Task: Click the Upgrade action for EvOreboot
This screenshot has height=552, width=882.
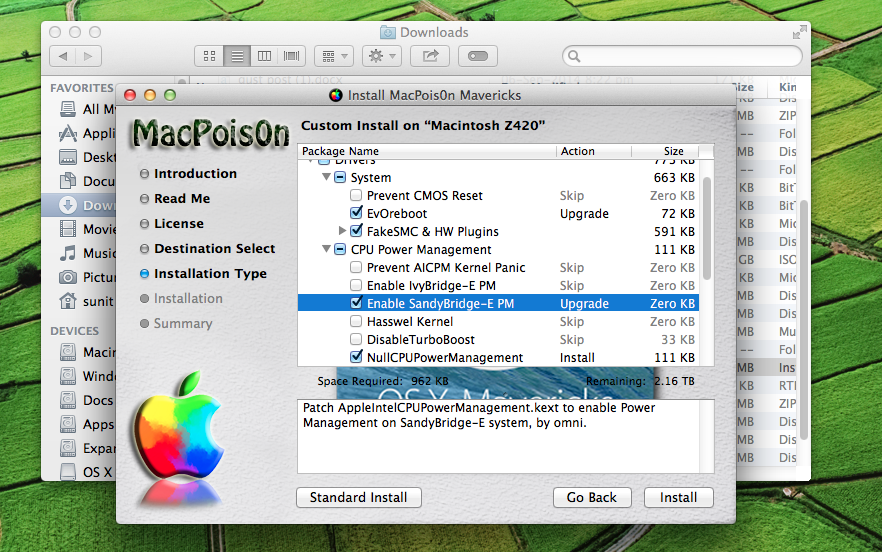Action: point(584,213)
